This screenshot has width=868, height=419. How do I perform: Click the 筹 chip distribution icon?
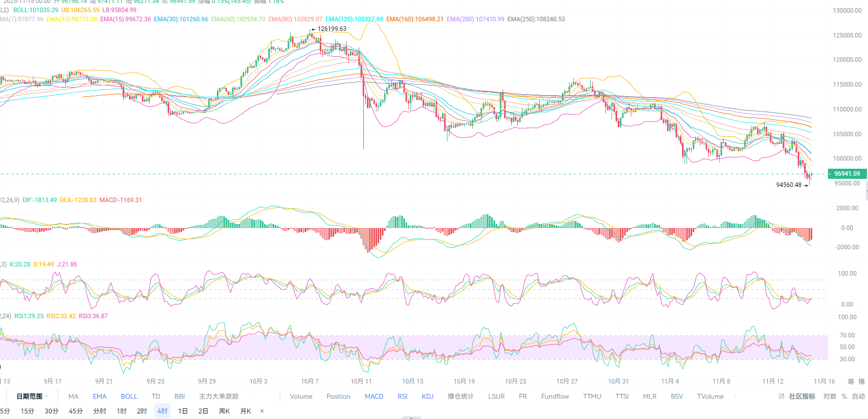coord(851,382)
